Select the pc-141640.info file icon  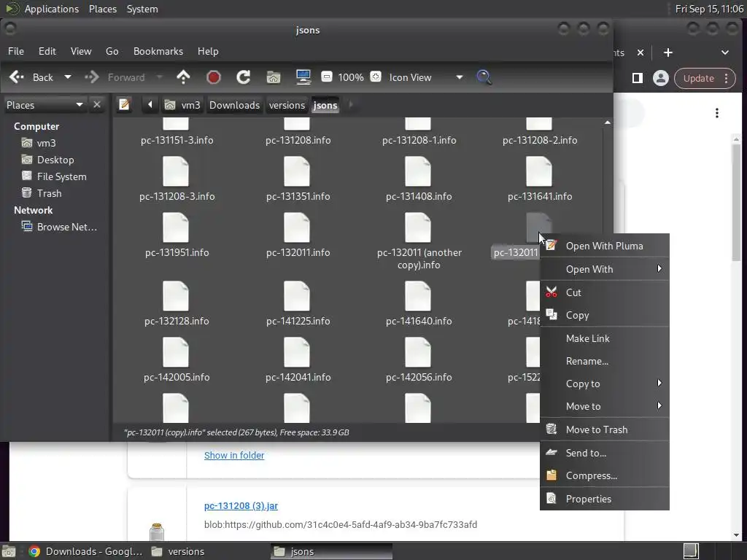coord(418,296)
